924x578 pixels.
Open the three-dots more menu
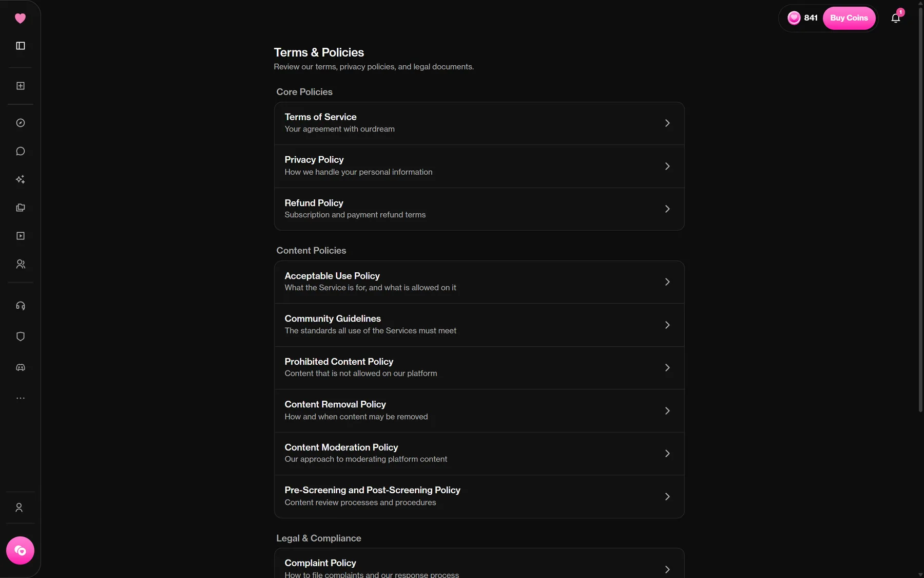point(21,398)
